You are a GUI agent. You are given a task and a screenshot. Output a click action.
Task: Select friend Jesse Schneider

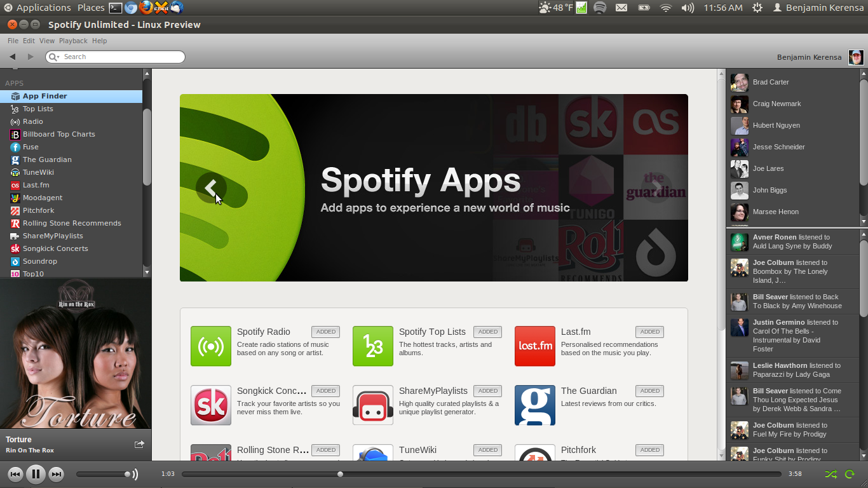coord(792,147)
